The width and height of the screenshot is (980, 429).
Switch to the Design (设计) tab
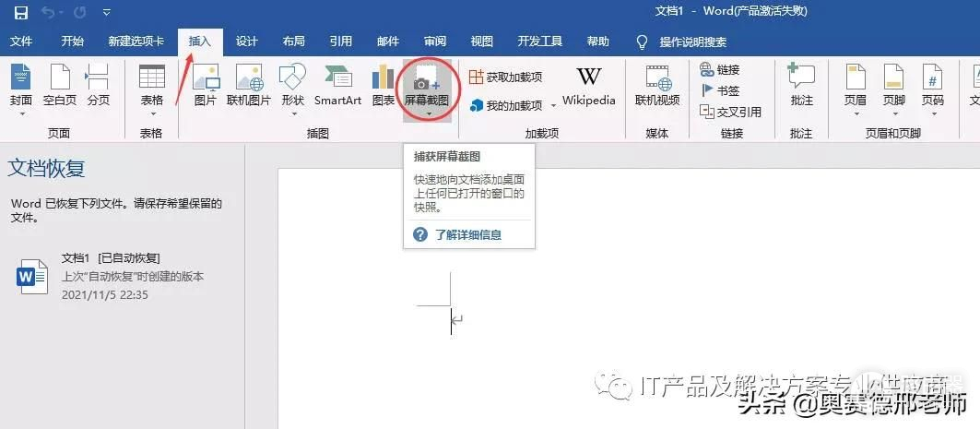coord(246,42)
